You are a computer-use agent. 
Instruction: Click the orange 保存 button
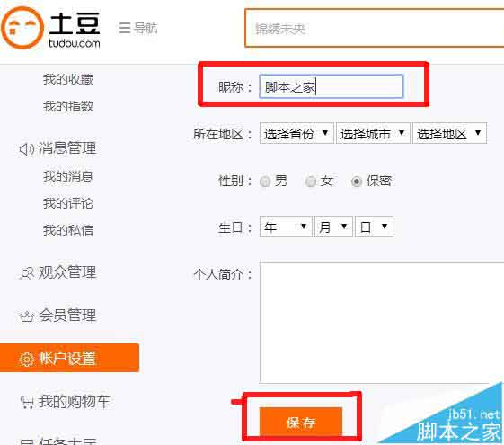301,422
